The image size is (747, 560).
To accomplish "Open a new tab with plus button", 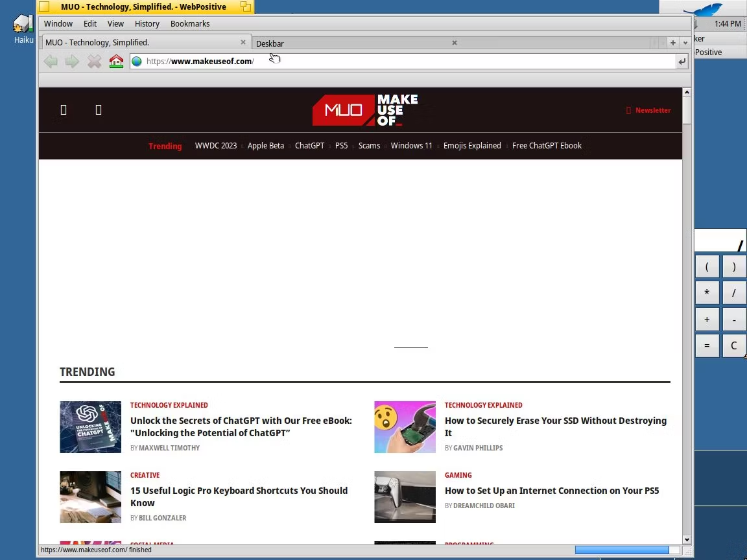I will (672, 43).
